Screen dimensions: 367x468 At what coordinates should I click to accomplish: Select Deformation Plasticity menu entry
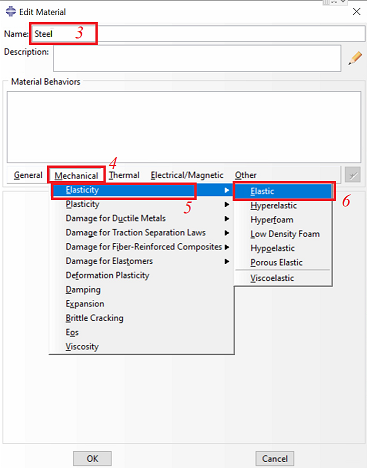point(141,276)
